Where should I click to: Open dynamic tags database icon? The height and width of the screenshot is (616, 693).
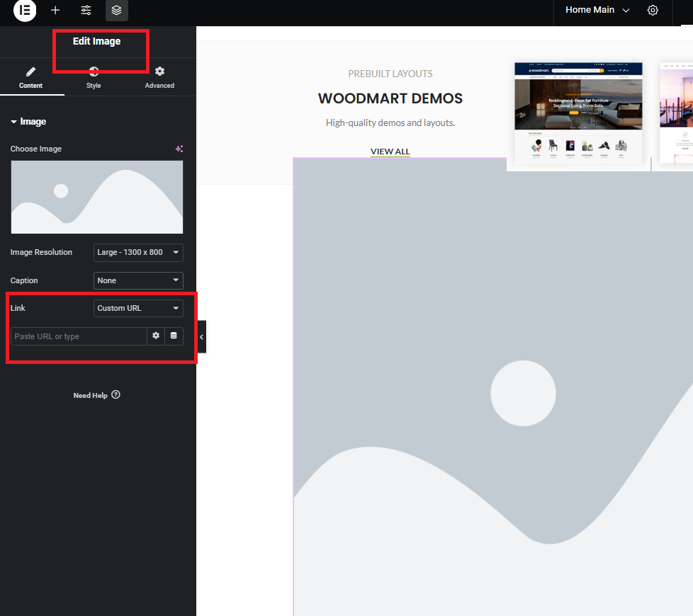click(174, 336)
